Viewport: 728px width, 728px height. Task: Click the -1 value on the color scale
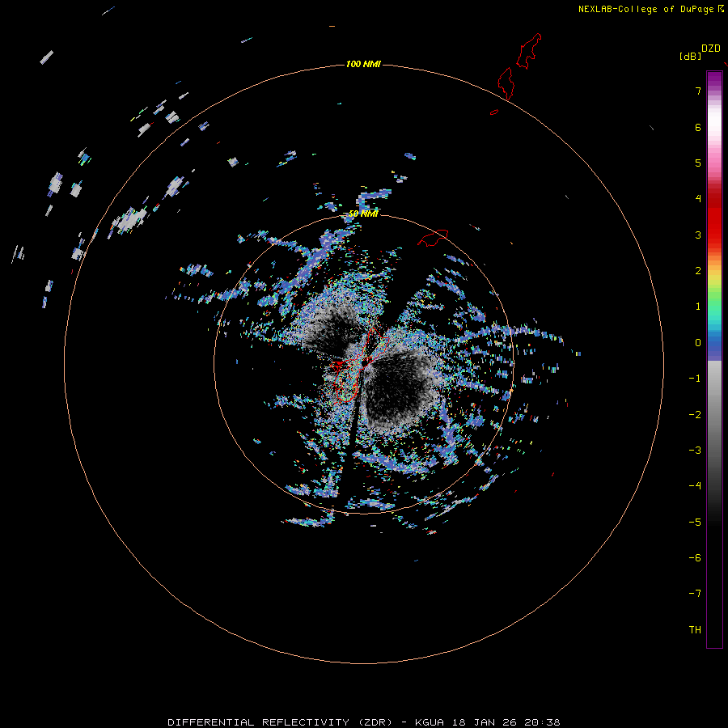[x=695, y=379]
